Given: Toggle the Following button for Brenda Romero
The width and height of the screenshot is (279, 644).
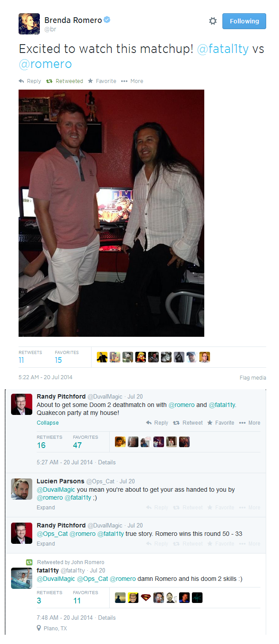Looking at the screenshot, I should (244, 21).
